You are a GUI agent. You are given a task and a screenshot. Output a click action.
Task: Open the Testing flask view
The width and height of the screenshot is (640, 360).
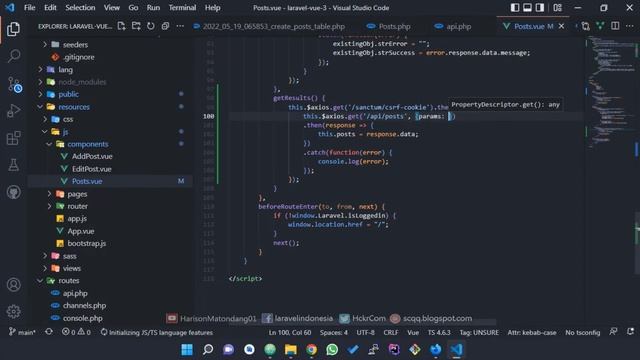[x=13, y=165]
